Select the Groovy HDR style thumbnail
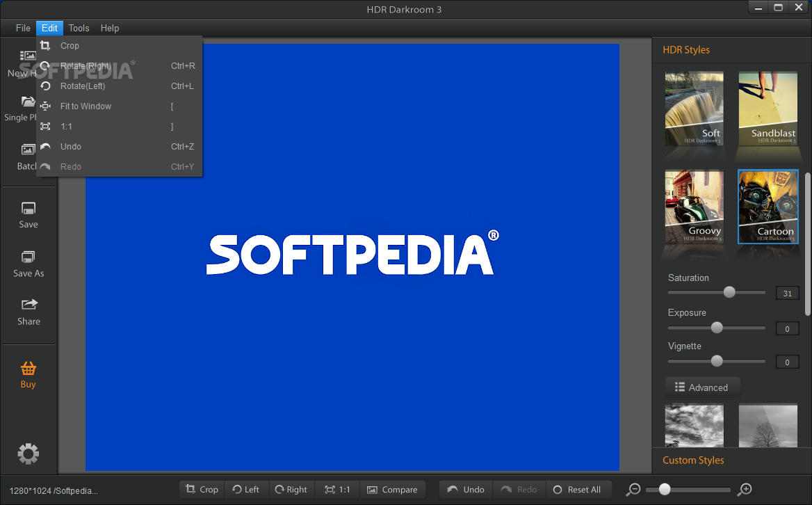 [694, 207]
